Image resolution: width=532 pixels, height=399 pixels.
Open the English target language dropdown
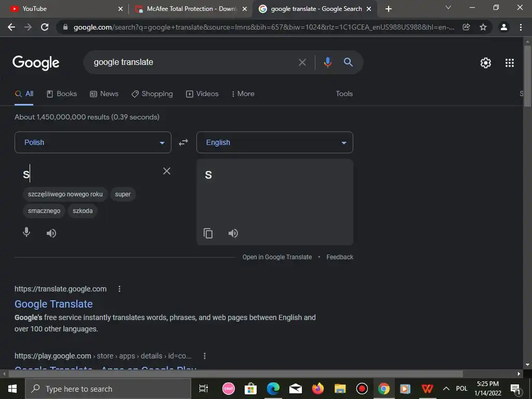point(275,142)
